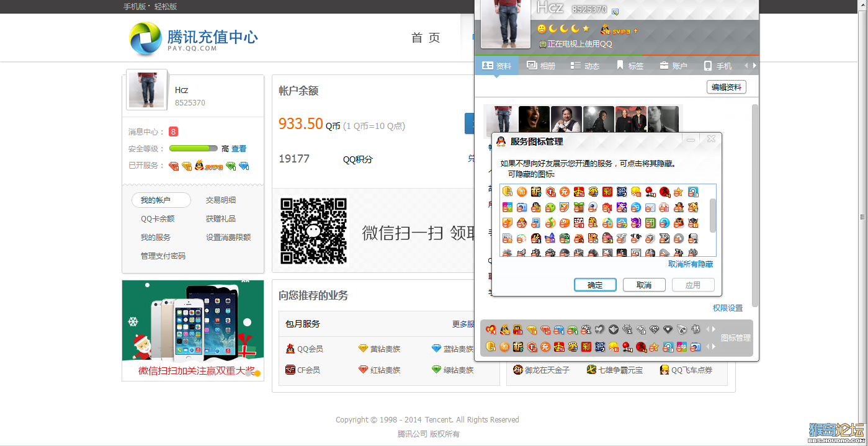Click the QQ飞车点券 game icon
Screen dimensions: 868x446
coord(664,370)
